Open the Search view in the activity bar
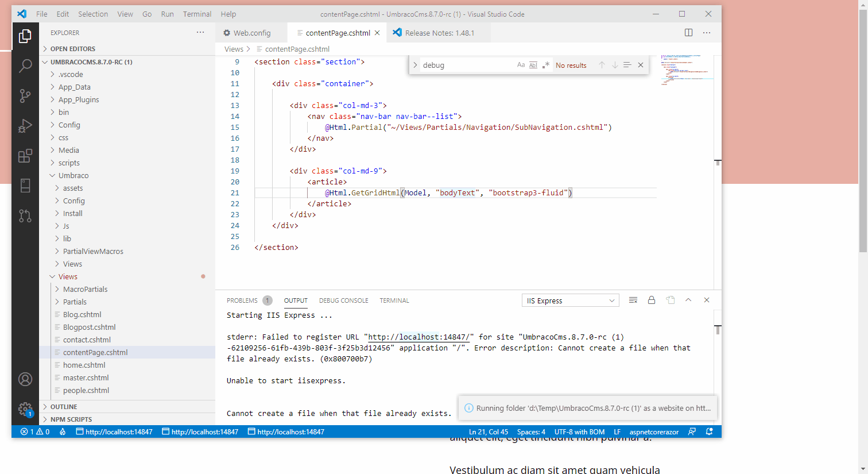868x474 pixels. [x=25, y=65]
